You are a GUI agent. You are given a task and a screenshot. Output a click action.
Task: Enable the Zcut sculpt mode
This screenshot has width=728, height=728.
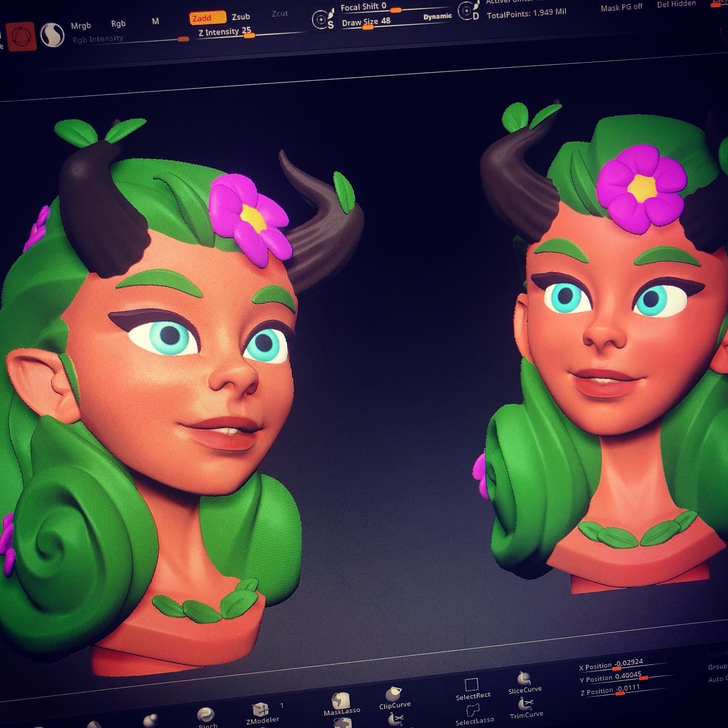(x=280, y=14)
